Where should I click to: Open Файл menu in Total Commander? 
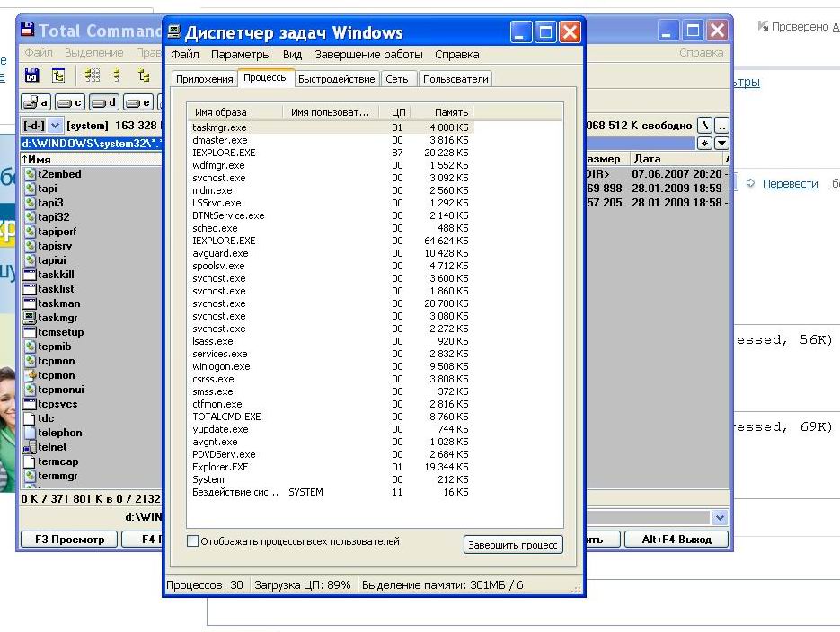pyautogui.click(x=39, y=53)
